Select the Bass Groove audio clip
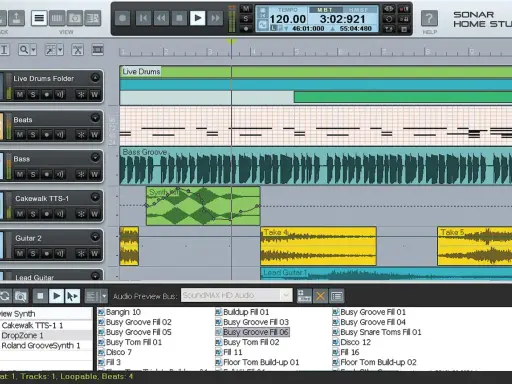512x384 pixels. 316,166
